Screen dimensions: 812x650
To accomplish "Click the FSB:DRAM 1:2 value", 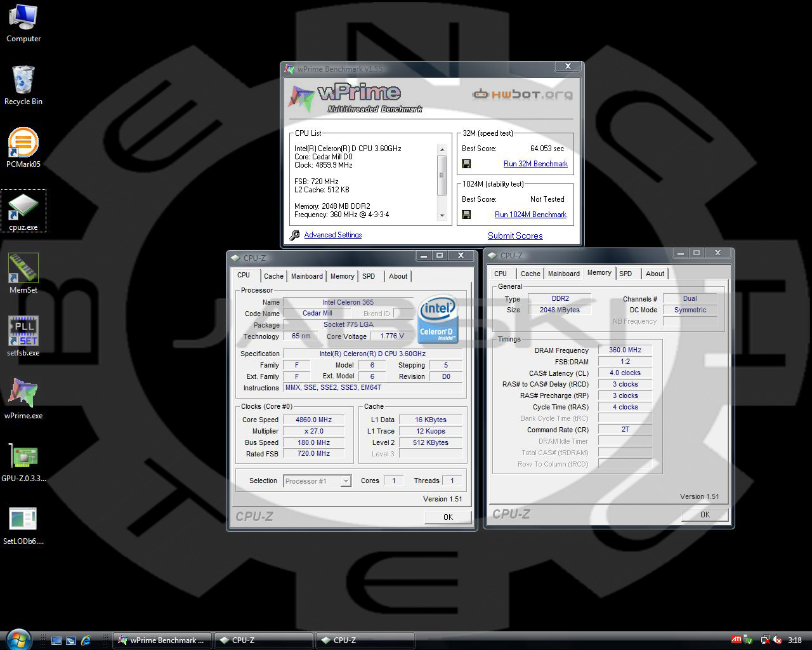I will pos(625,361).
